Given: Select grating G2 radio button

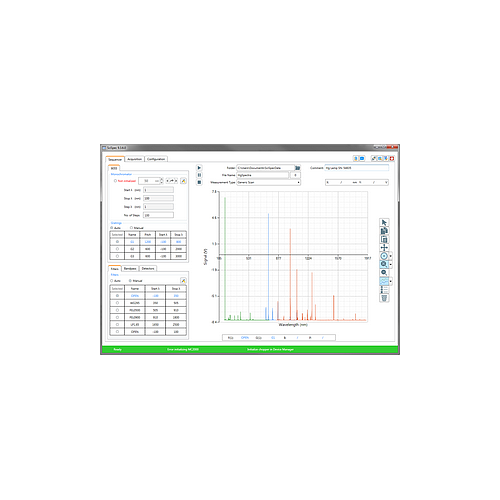Looking at the screenshot, I should tap(117, 249).
